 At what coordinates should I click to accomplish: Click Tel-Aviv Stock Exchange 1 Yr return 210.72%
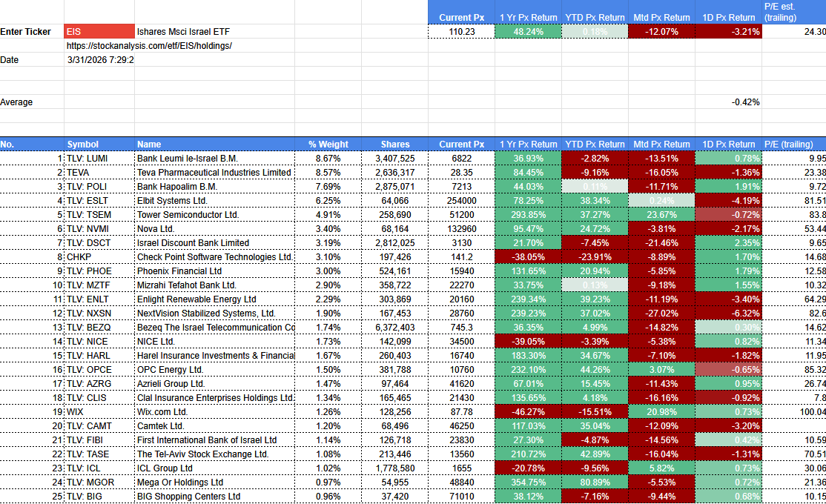(x=528, y=454)
